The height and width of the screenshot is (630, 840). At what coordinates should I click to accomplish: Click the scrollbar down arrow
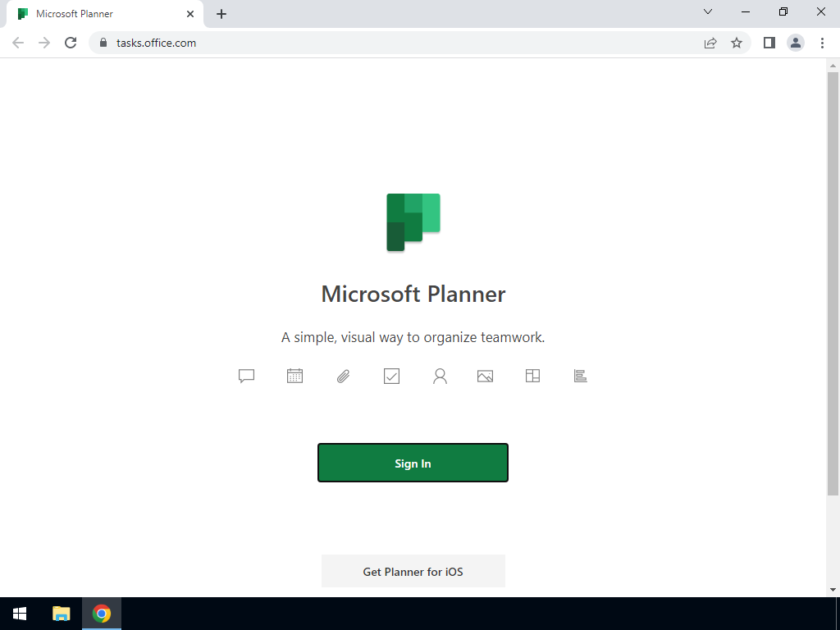[833, 590]
